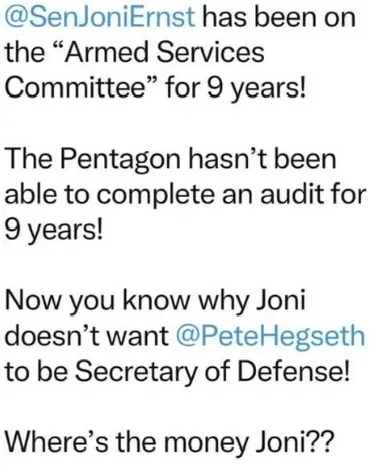Click "why Joni" in third paragraph
376x473 pixels.
point(252,302)
